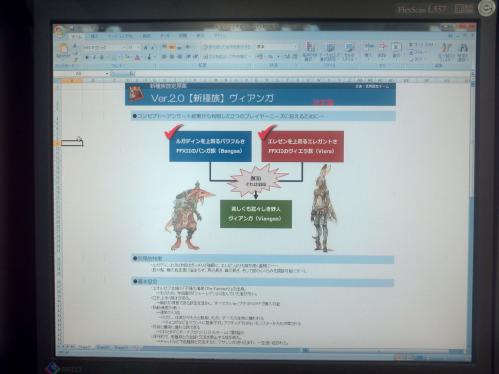Switch to the Sheet2 worksheet tab
The width and height of the screenshot is (499, 374).
103,348
